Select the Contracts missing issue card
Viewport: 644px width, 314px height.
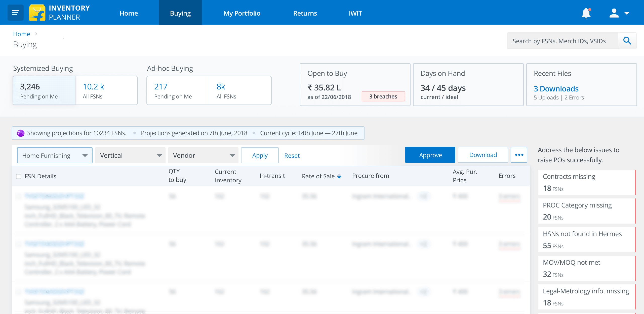click(x=586, y=182)
